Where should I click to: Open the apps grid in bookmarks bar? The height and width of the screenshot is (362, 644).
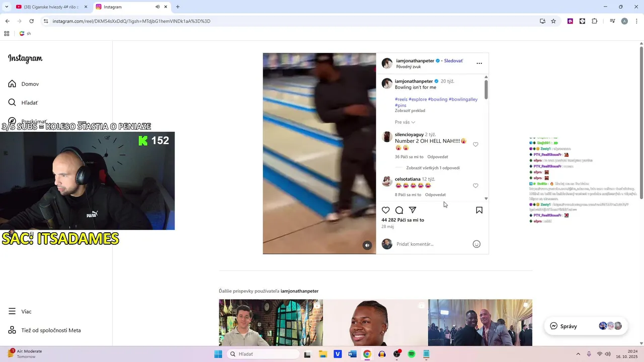pos(7,34)
